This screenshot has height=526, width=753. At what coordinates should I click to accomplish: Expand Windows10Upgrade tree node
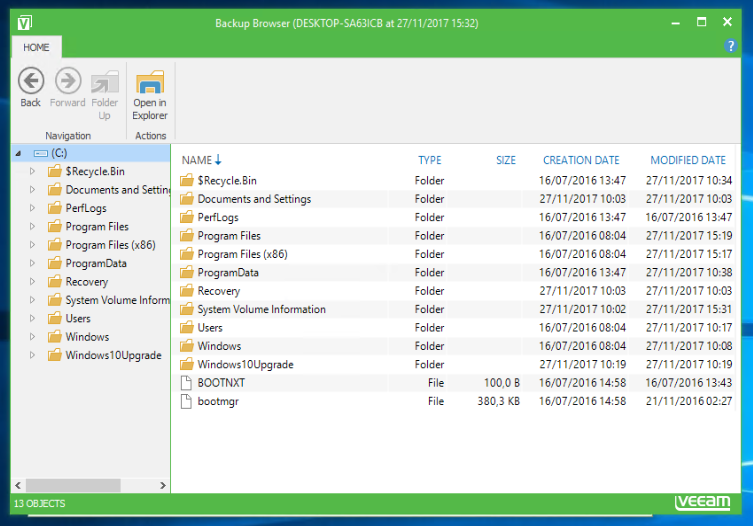click(32, 355)
